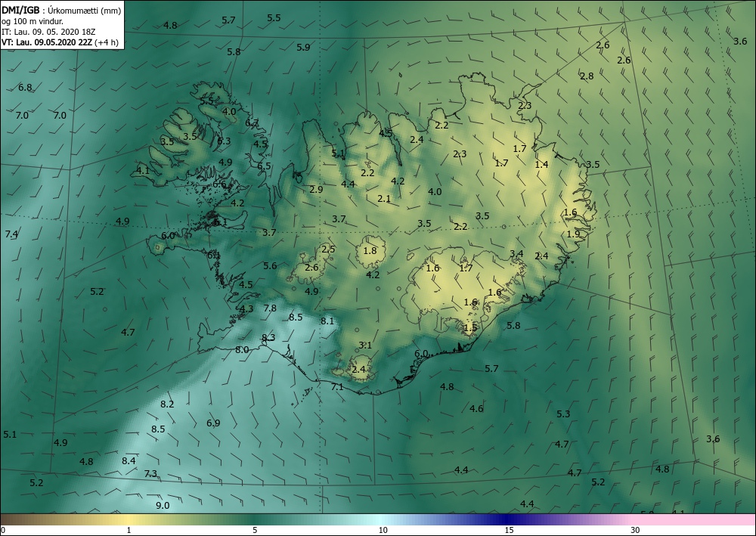Select the 2.9 value on the map
This screenshot has width=756, height=536.
tap(316, 190)
